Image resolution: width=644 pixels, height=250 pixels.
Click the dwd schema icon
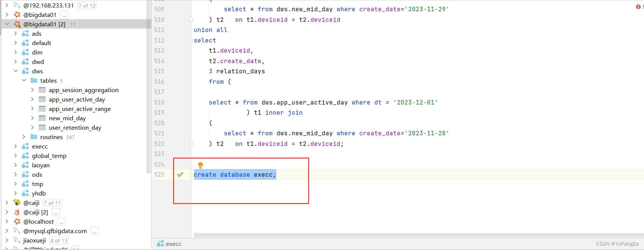pos(25,62)
